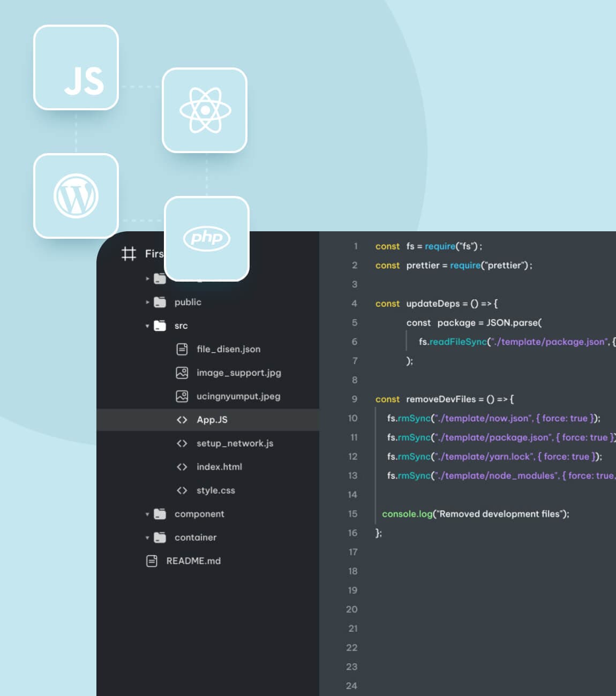Screen dimensions: 616x696
Task: Open README.md file
Action: coord(193,561)
